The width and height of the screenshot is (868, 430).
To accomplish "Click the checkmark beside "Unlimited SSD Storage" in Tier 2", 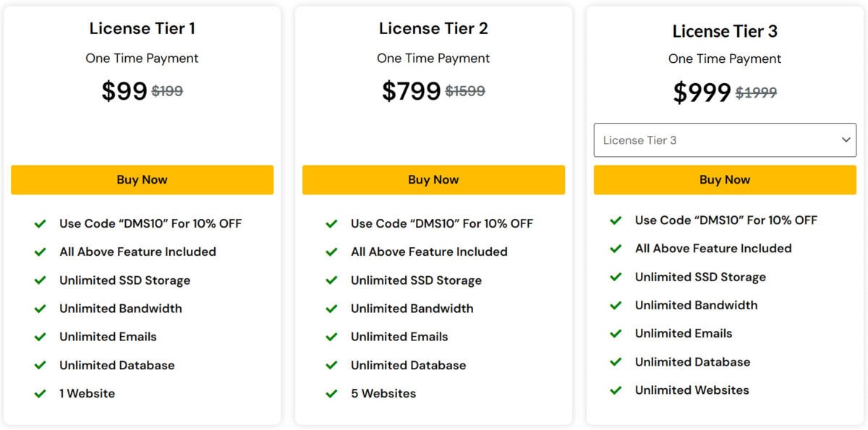I will pyautogui.click(x=332, y=280).
